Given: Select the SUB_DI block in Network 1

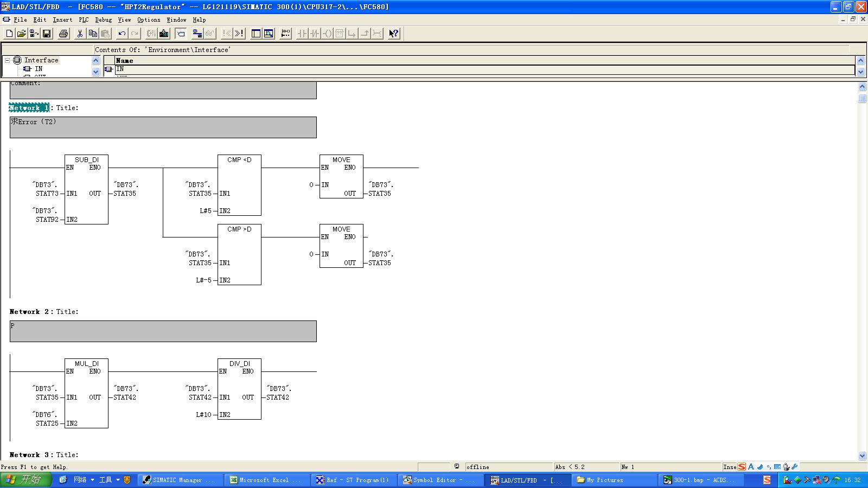Looking at the screenshot, I should point(86,189).
